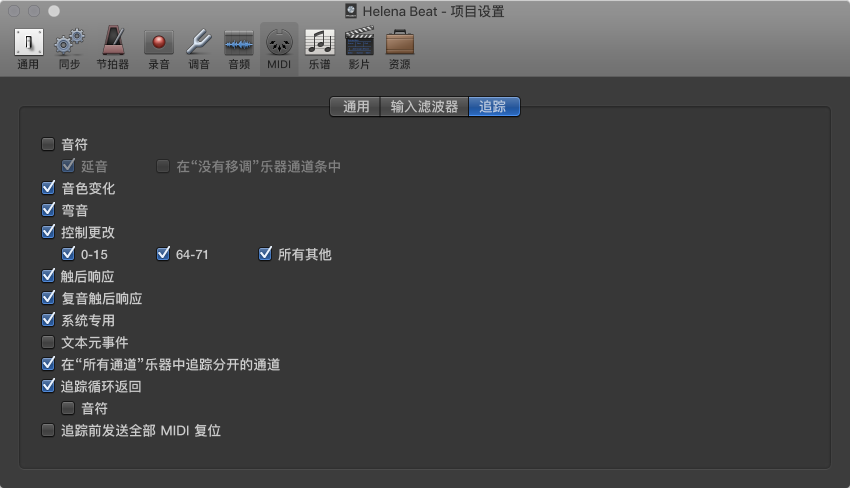Select the 追踪 chase tab

(494, 106)
